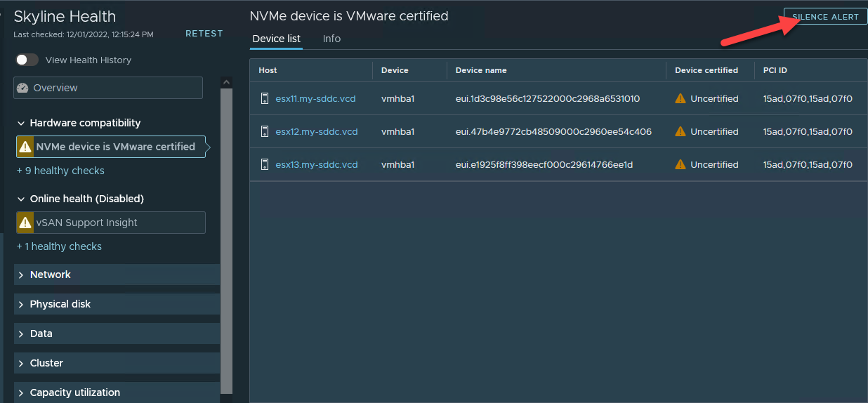Click Uncertified text in esx11 row
The image size is (868, 403).
click(714, 99)
